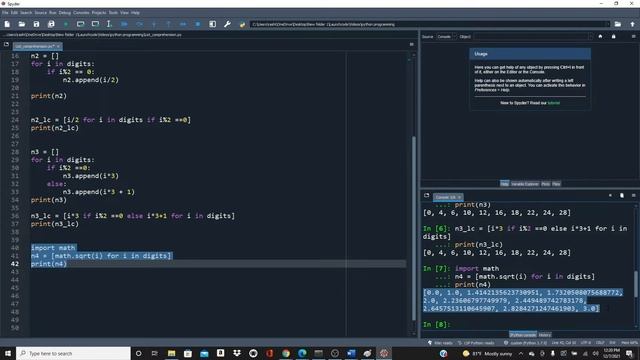Open the File menu
640x360 pixels.
click(5, 13)
